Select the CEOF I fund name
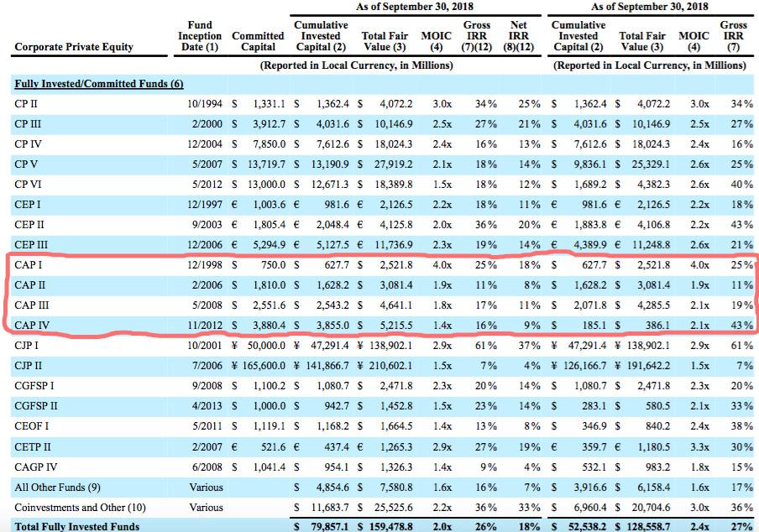 point(32,425)
